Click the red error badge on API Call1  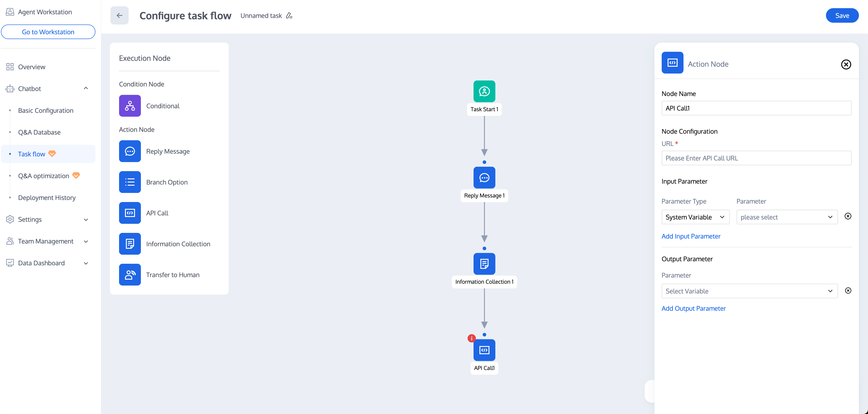coord(471,338)
